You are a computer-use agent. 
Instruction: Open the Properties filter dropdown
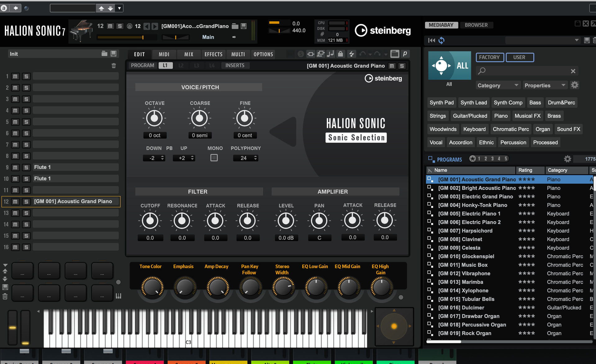[x=545, y=85]
